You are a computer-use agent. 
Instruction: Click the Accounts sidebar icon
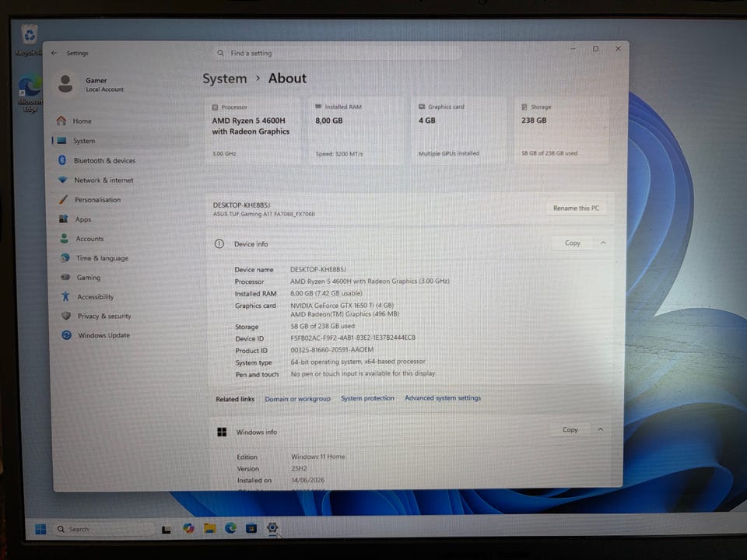65,238
